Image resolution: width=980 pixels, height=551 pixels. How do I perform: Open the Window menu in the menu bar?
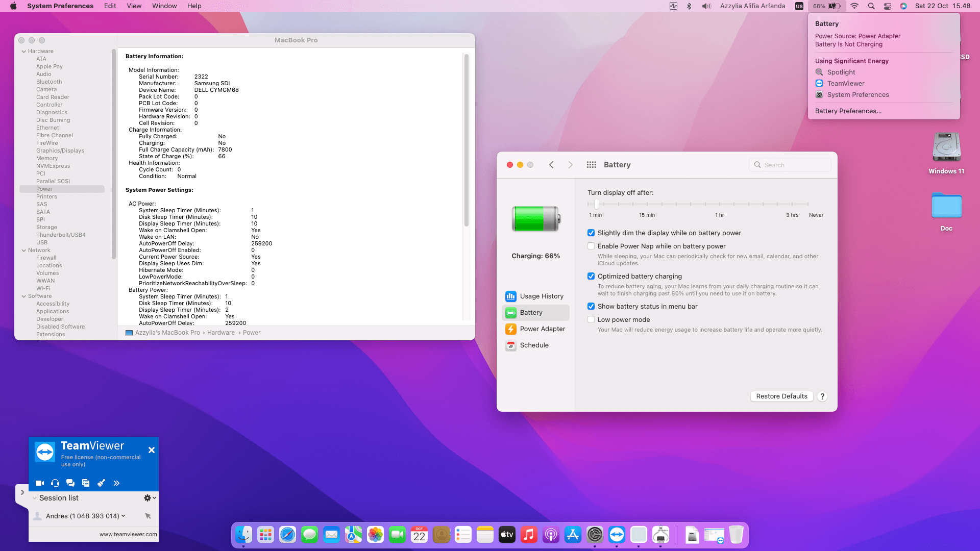coord(164,6)
